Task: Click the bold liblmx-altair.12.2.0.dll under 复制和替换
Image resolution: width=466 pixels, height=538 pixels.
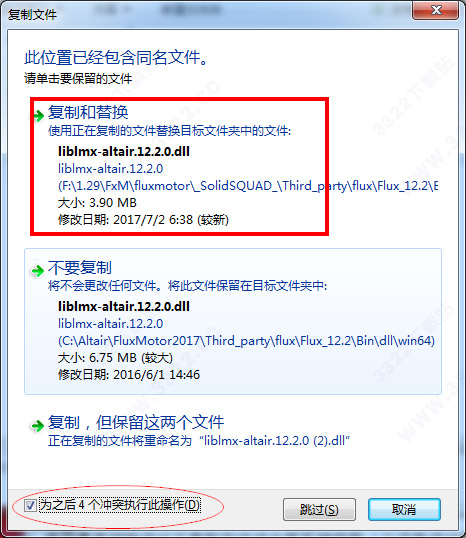Action: [x=124, y=151]
